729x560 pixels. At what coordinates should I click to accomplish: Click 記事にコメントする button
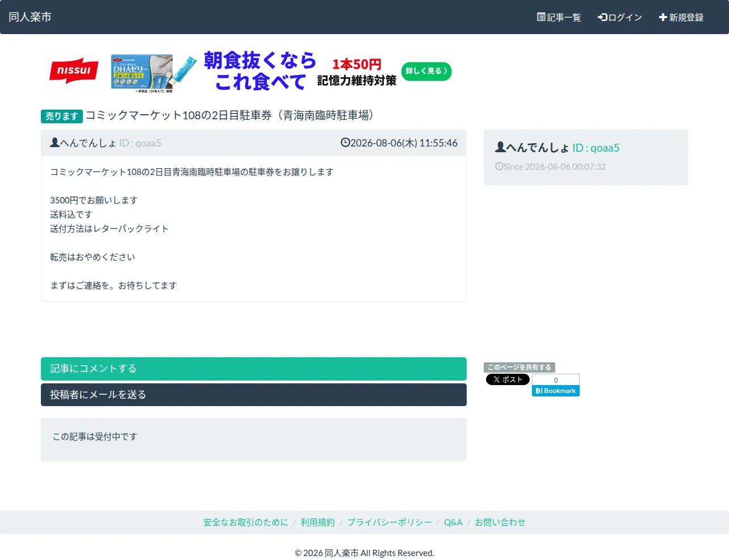[254, 369]
